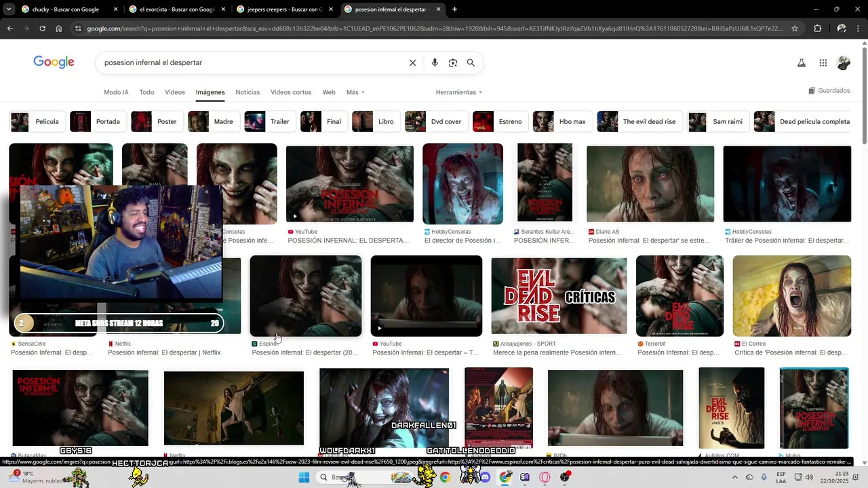Filter images by Poster chip
Image resolution: width=868 pixels, height=488 pixels.
[156, 121]
